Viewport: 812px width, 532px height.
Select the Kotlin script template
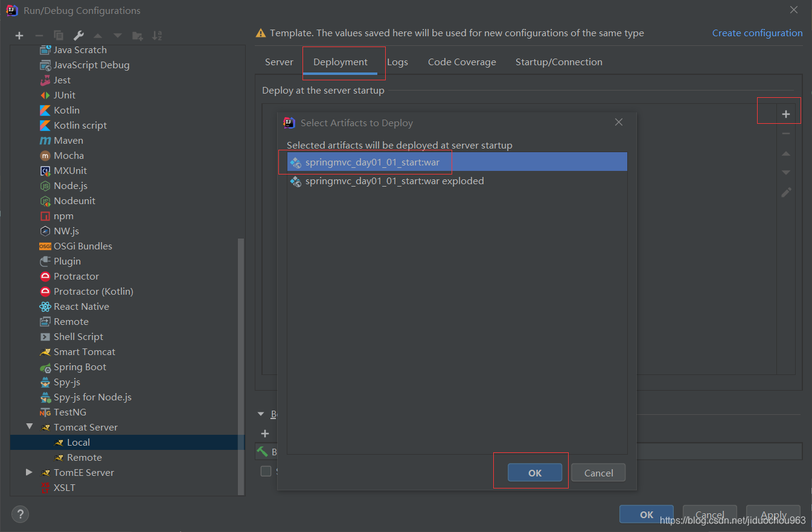[x=73, y=126]
